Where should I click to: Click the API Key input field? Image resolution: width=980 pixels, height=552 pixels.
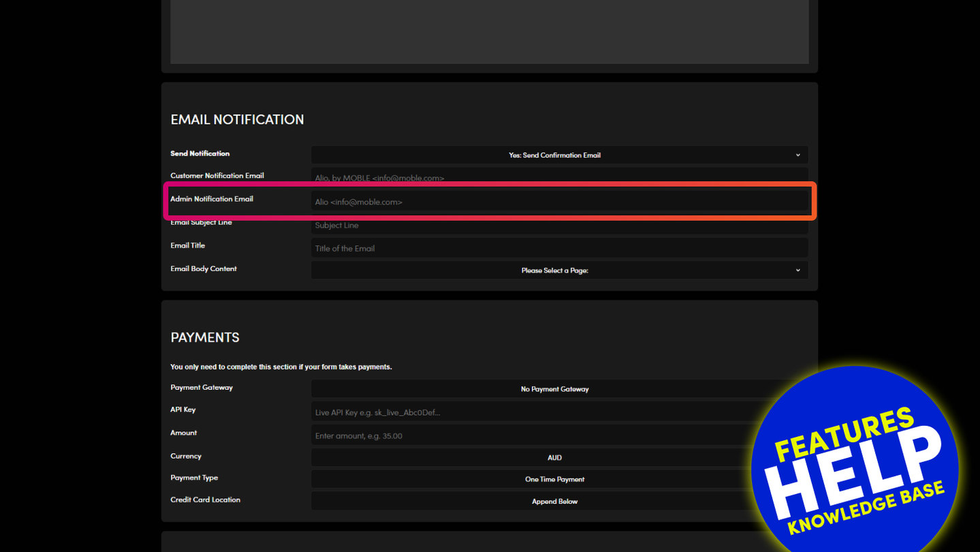[531, 412]
